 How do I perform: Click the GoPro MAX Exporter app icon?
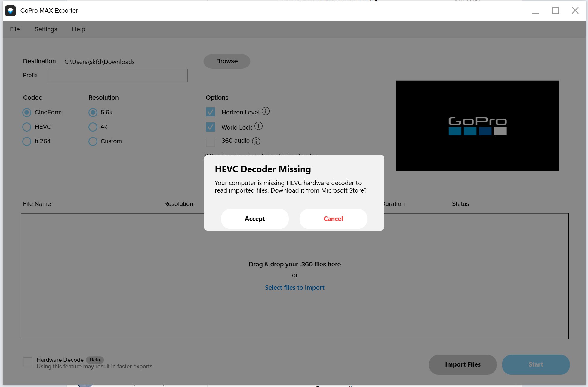[11, 11]
